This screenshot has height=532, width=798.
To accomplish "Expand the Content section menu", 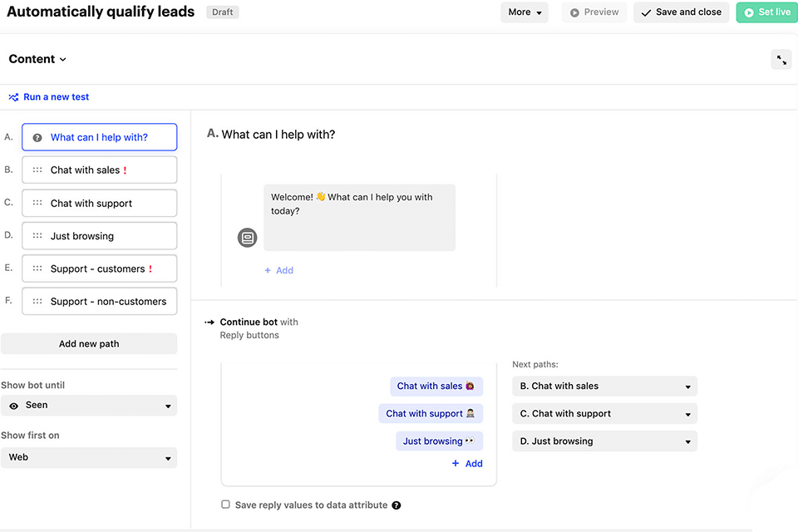I will pyautogui.click(x=37, y=60).
